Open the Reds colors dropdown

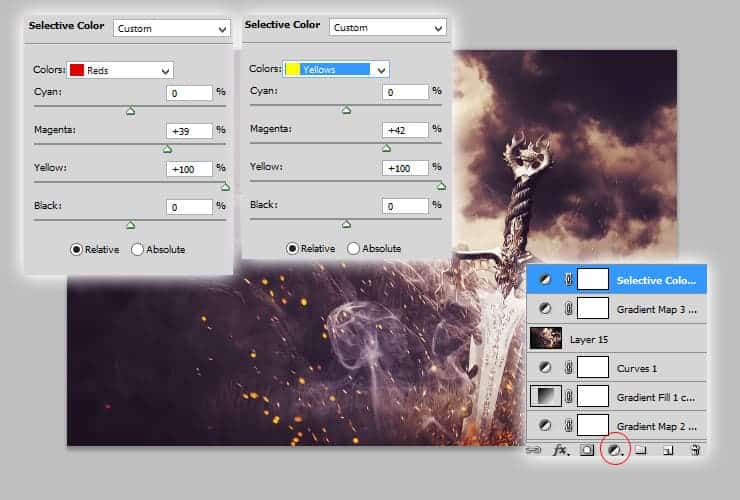pos(120,70)
